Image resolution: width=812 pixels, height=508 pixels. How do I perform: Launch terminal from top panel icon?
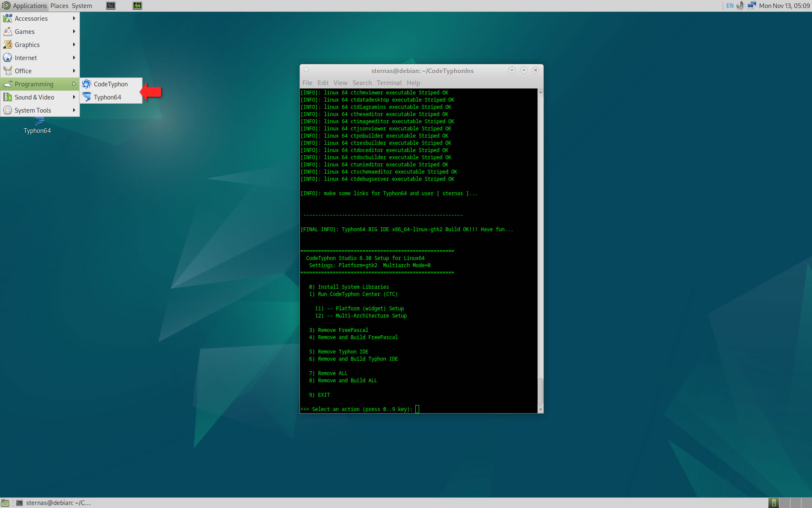tap(111, 6)
